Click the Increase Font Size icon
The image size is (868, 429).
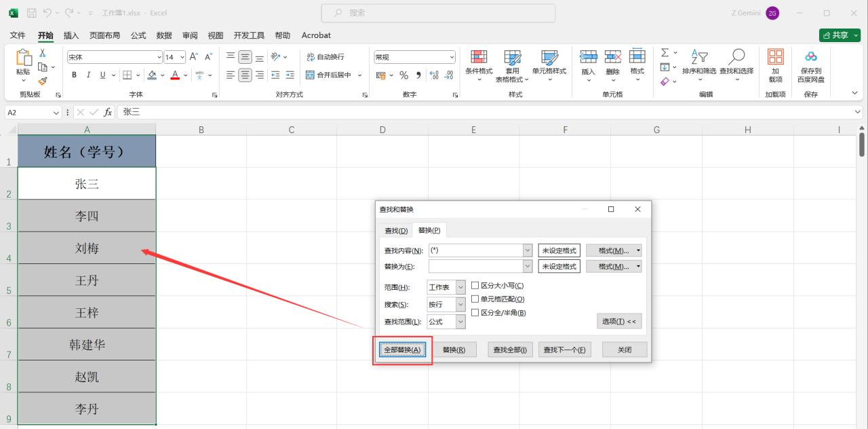tap(194, 57)
